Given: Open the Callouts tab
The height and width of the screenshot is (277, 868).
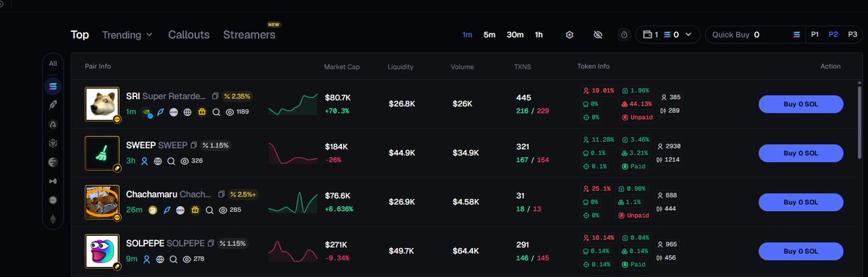Looking at the screenshot, I should pyautogui.click(x=189, y=35).
